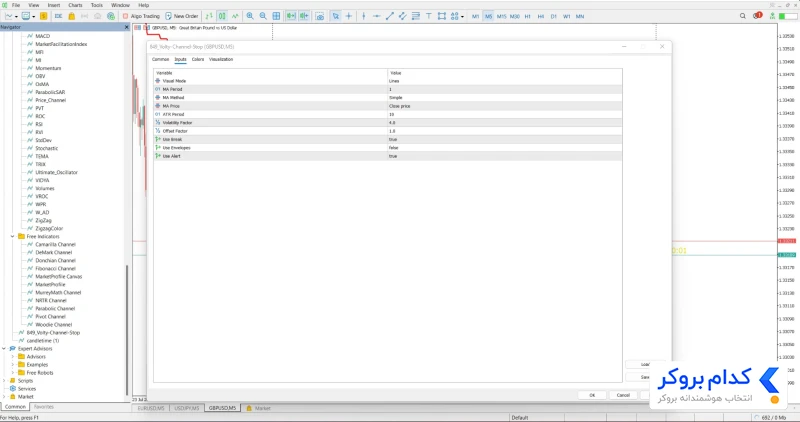Click OK in the indicator dialog
The height and width of the screenshot is (422, 800).
592,395
